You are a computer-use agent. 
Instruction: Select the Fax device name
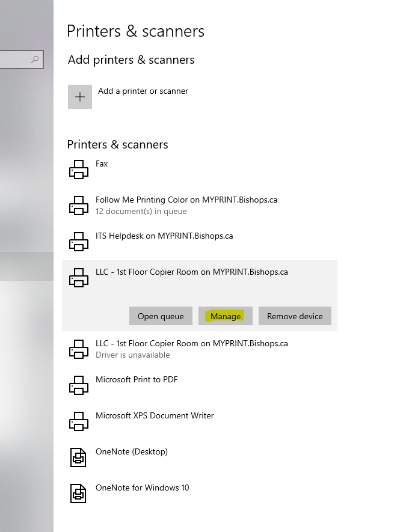tap(102, 164)
